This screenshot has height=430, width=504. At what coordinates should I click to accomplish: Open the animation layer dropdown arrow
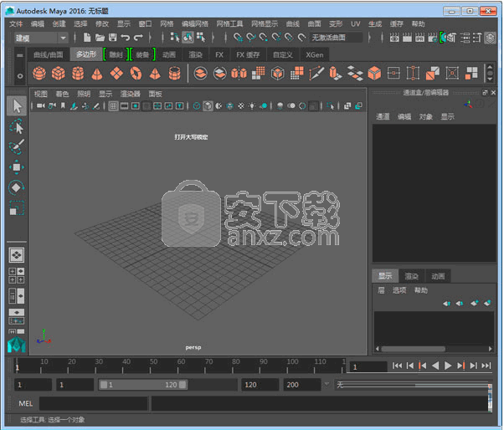[x=327, y=384]
